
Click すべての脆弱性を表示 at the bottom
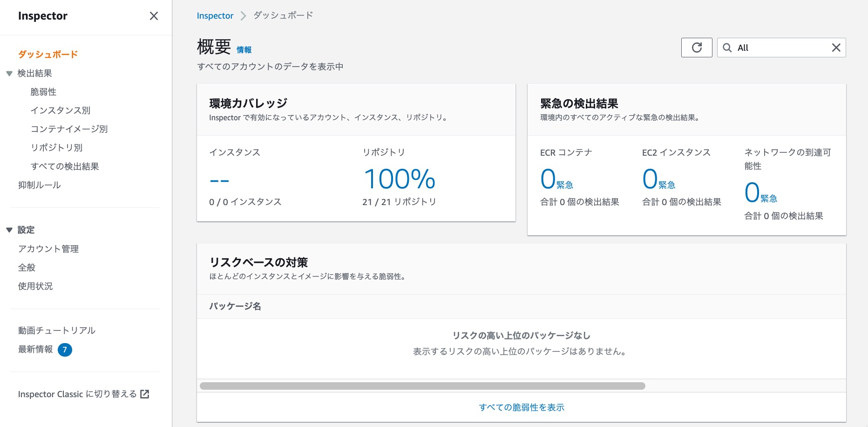(521, 407)
